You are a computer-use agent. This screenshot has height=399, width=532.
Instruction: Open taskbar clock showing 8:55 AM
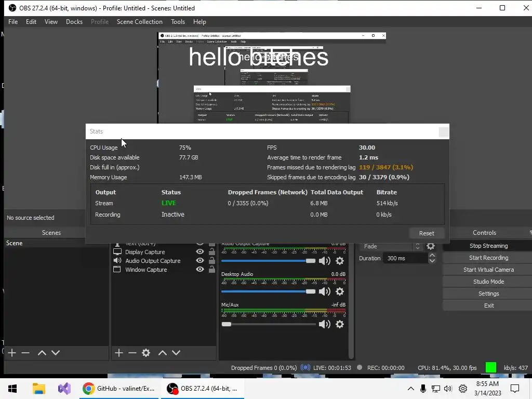click(x=487, y=389)
